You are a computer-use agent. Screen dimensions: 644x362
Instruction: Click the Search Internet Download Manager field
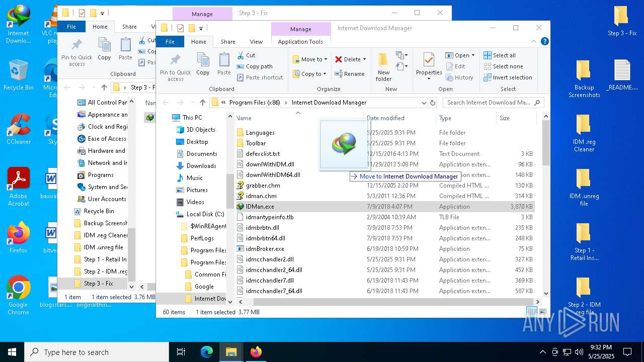pos(493,103)
